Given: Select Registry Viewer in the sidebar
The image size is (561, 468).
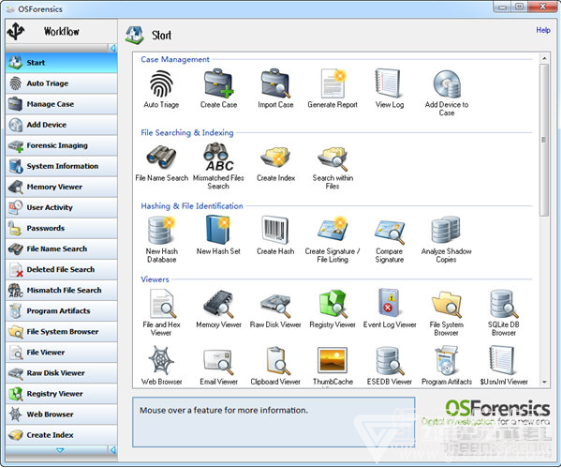Looking at the screenshot, I should coord(62,394).
